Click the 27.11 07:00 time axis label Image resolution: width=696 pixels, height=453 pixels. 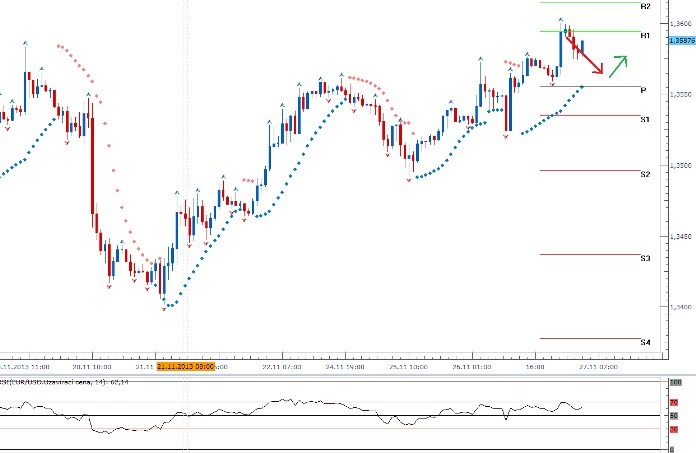coord(598,367)
